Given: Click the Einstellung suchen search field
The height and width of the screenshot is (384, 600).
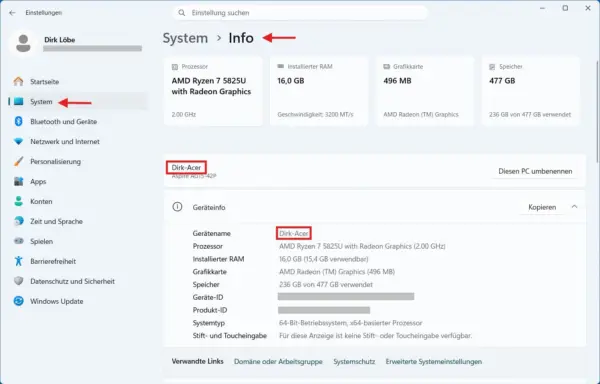Looking at the screenshot, I should pyautogui.click(x=300, y=13).
